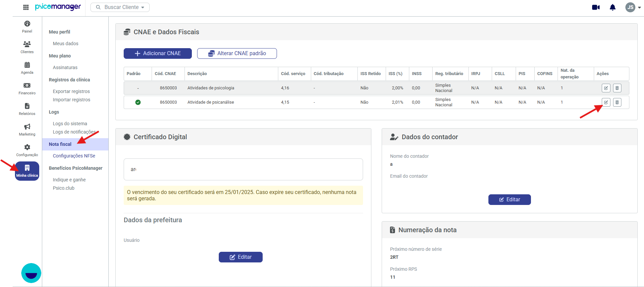Viewport: 644px width, 287px height.
Task: Open Configurações NFSe
Action: pyautogui.click(x=74, y=156)
